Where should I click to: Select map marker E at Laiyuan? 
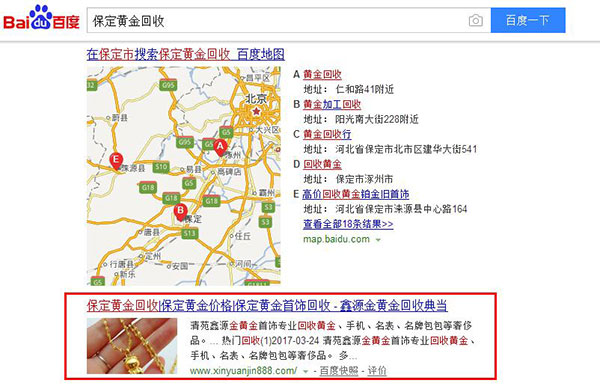116,160
